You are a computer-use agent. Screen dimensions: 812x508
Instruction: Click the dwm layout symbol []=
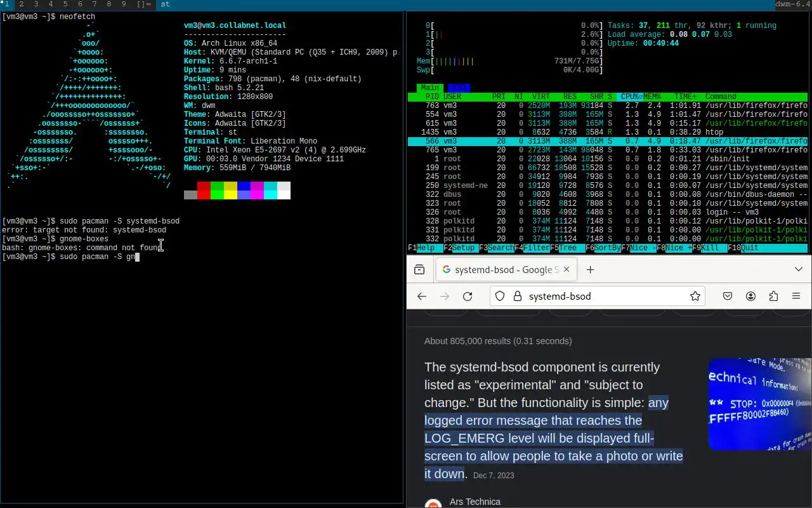tap(143, 4)
